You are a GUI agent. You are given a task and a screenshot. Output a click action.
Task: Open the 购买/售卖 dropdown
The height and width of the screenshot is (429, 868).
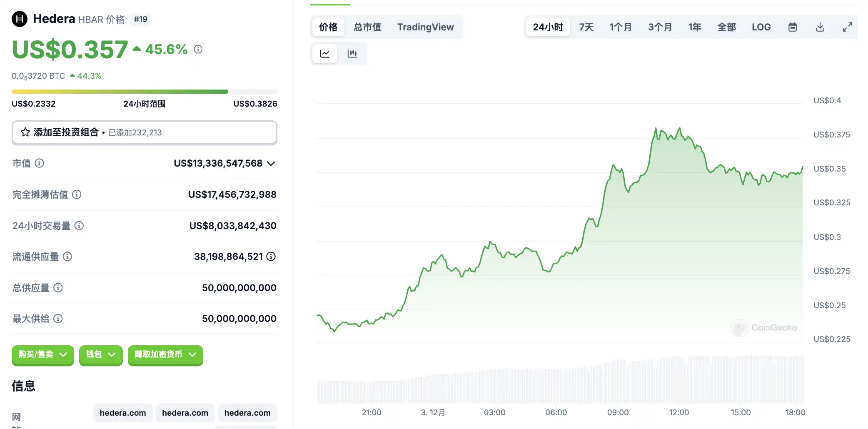pos(42,354)
